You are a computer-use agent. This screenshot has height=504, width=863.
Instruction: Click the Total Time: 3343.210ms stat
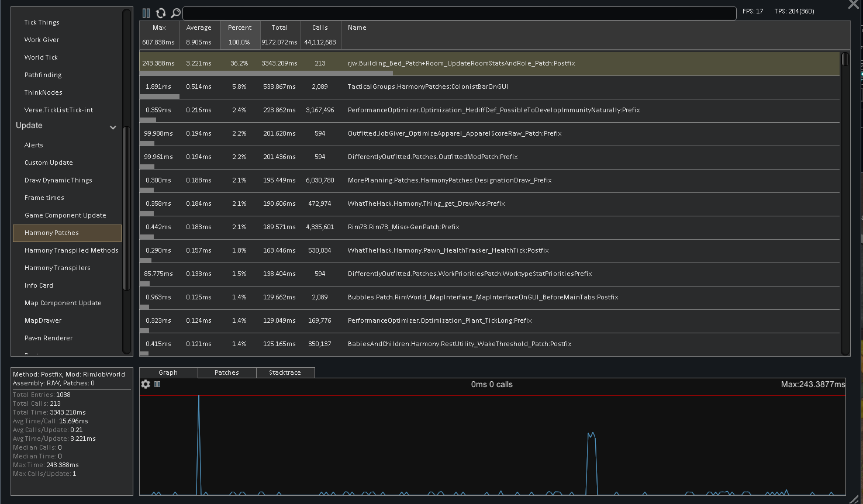[49, 412]
